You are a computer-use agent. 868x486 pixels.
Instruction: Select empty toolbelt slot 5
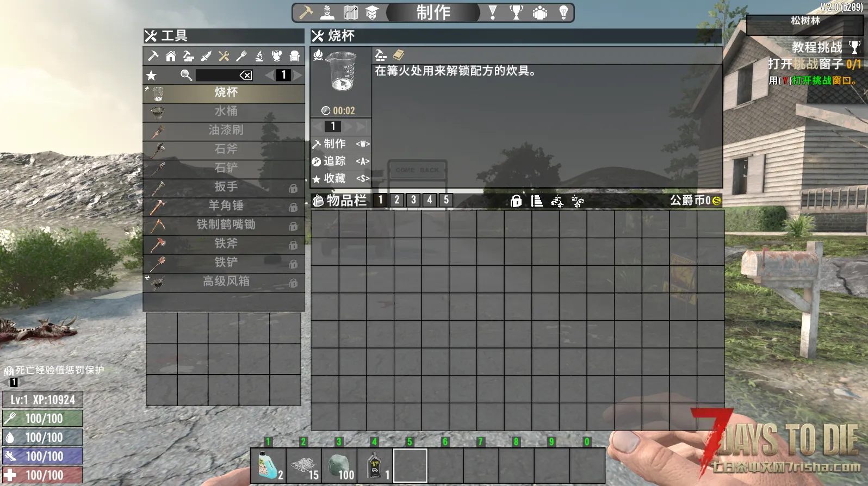[x=410, y=465]
